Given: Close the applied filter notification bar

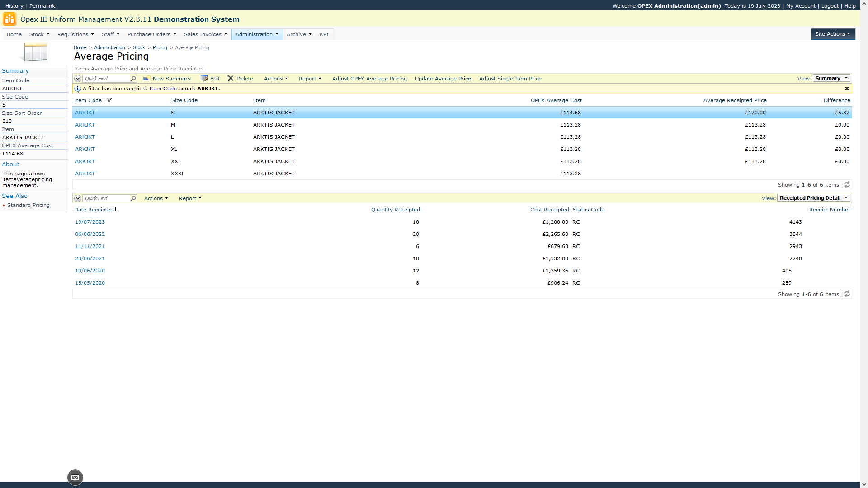Looking at the screenshot, I should (x=847, y=89).
